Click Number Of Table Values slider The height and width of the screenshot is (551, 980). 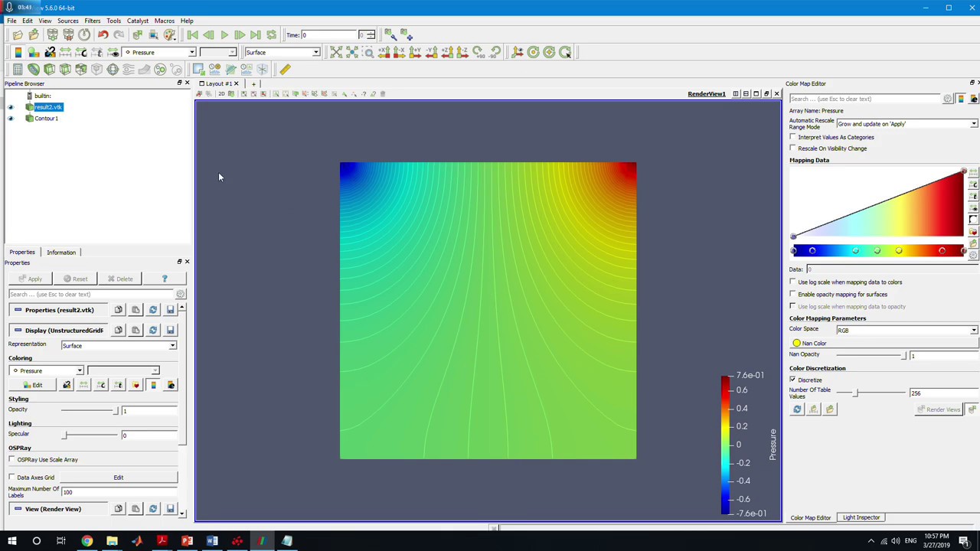[x=871, y=393]
